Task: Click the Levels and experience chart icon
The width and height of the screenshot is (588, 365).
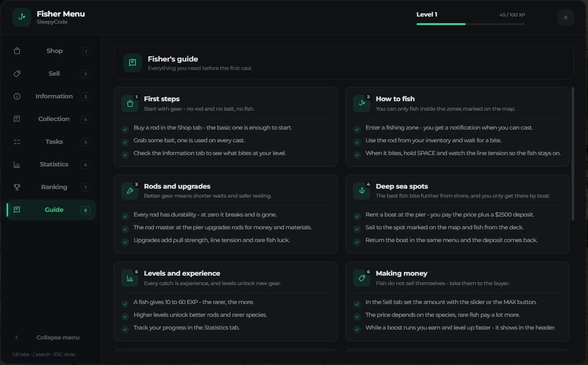Action: (130, 278)
